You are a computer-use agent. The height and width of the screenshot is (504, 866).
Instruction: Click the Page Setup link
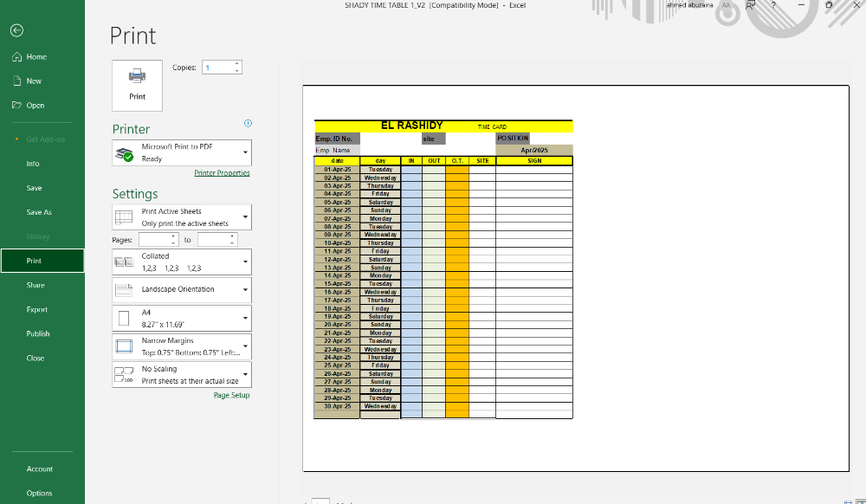click(x=231, y=395)
